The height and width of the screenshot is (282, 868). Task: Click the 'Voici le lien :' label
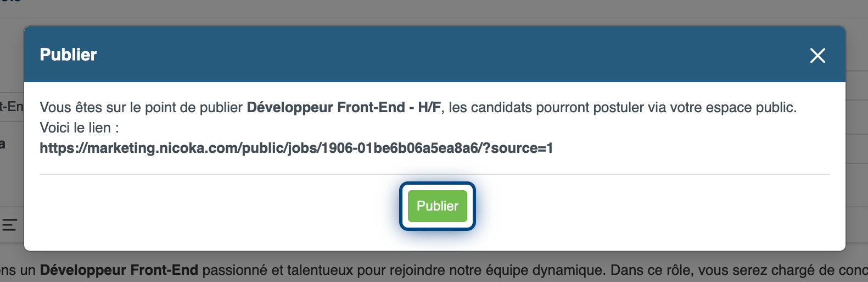pyautogui.click(x=79, y=128)
